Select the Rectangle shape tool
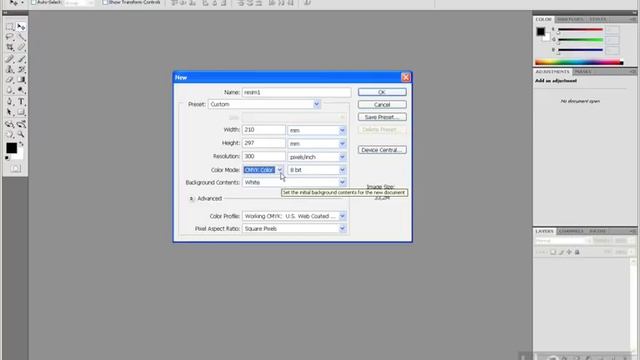Screen dimensions: 640x360 point(21,112)
